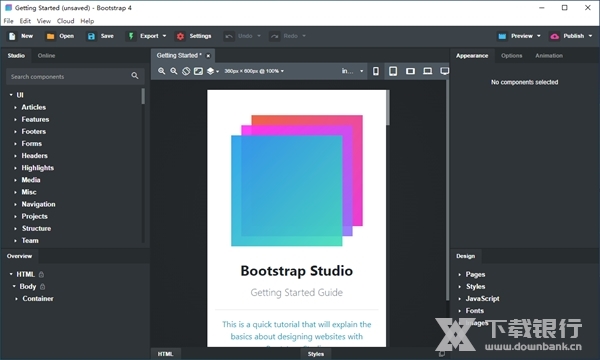
Task: Zoom out on the canvas
Action: (x=174, y=71)
